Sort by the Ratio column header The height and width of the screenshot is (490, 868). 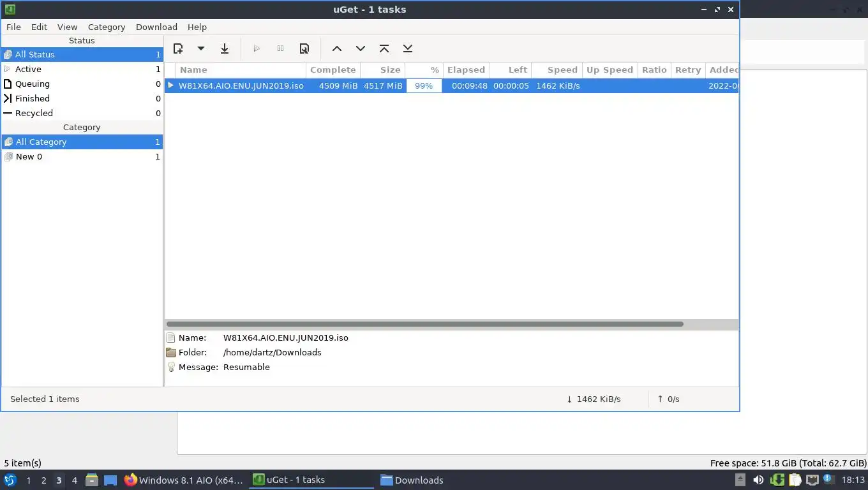click(654, 70)
